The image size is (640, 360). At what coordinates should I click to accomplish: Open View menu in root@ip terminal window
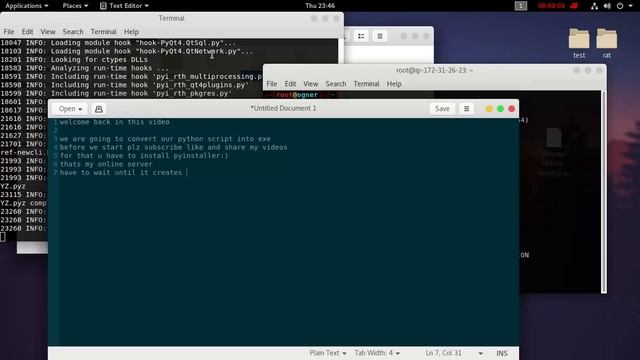coord(311,84)
